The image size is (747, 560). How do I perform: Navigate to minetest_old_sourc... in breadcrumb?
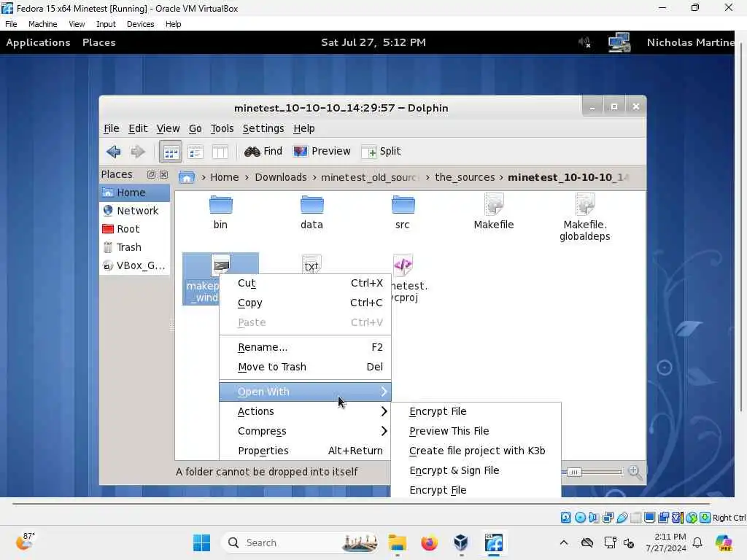(x=370, y=177)
